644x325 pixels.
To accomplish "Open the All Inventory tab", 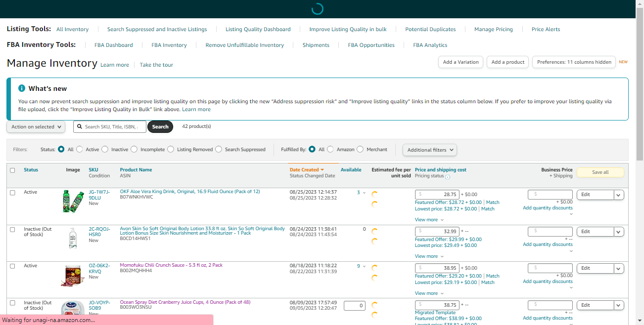I will click(x=72, y=29).
